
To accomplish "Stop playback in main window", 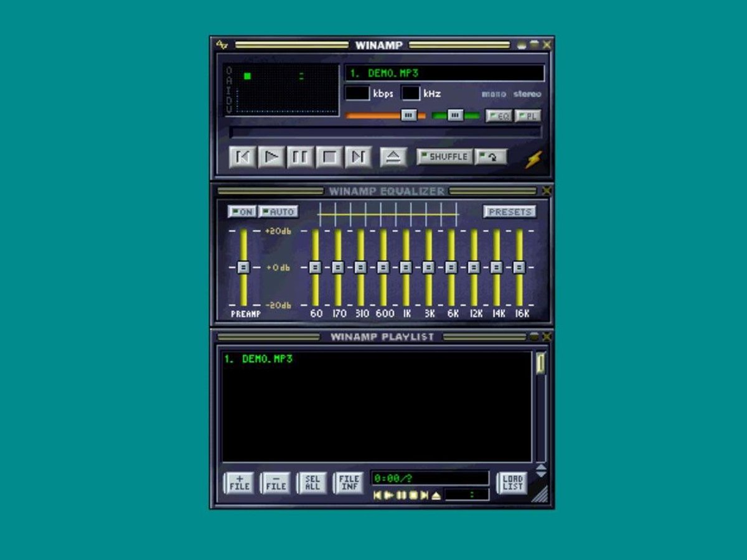I will pos(329,157).
